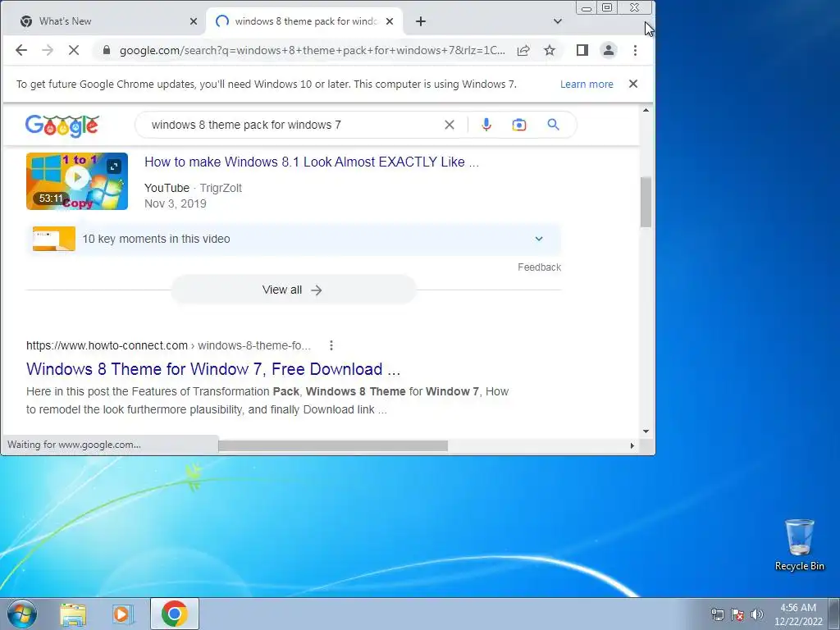This screenshot has width=840, height=630.
Task: Open a new tab with the plus button
Action: point(421,21)
